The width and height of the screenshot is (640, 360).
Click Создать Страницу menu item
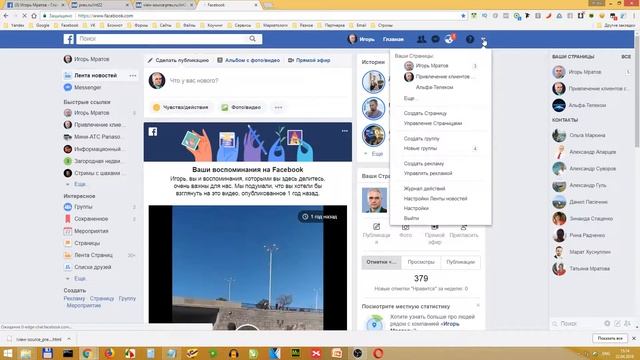425,113
